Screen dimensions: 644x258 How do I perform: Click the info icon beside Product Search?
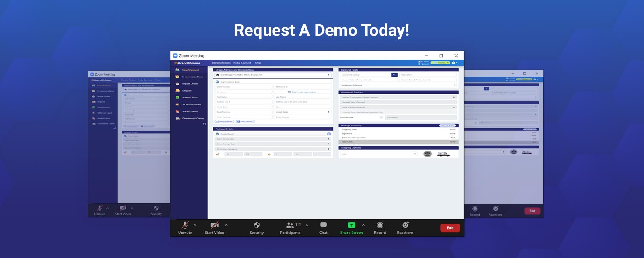(x=329, y=134)
